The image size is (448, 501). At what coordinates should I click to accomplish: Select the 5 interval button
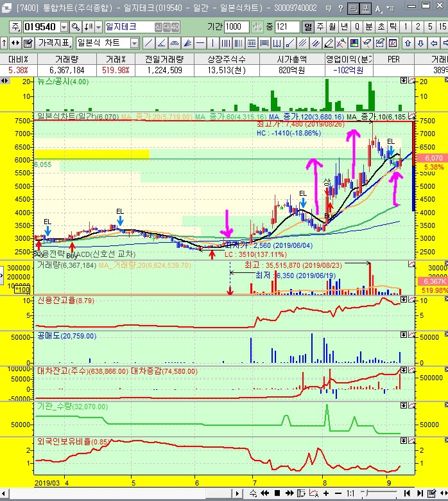pos(430,27)
